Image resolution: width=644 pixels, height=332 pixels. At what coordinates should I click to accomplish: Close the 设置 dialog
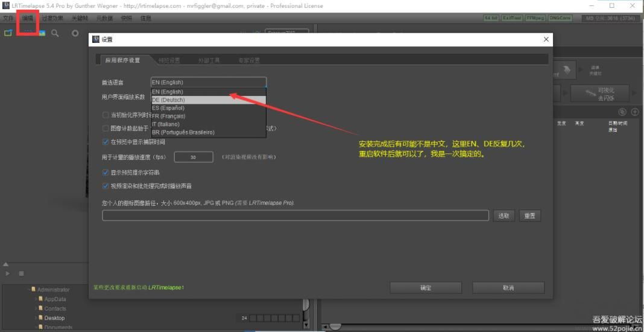(x=546, y=39)
